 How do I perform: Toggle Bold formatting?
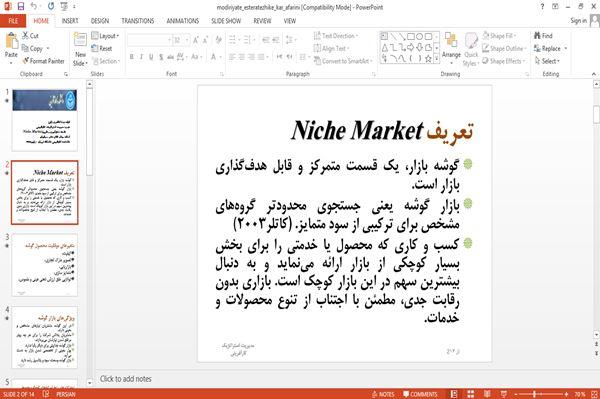pyautogui.click(x=132, y=57)
